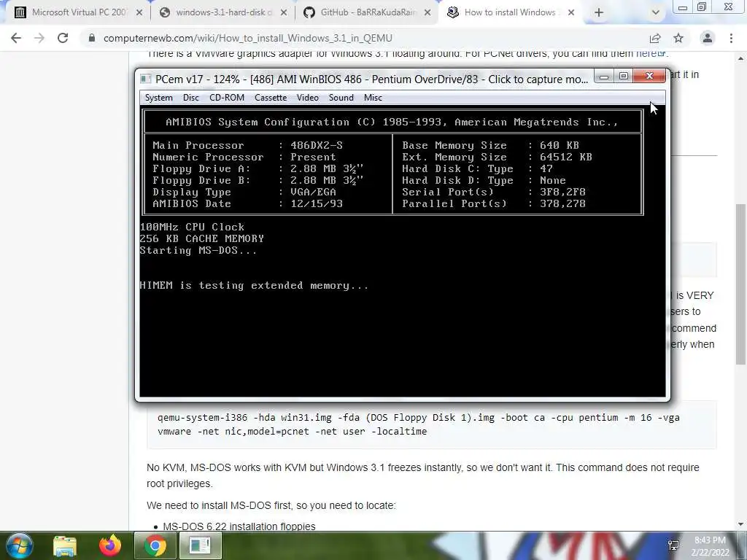This screenshot has width=747, height=560.
Task: Switch to Microsoft Virtual PC 2007 tab
Action: pos(77,12)
